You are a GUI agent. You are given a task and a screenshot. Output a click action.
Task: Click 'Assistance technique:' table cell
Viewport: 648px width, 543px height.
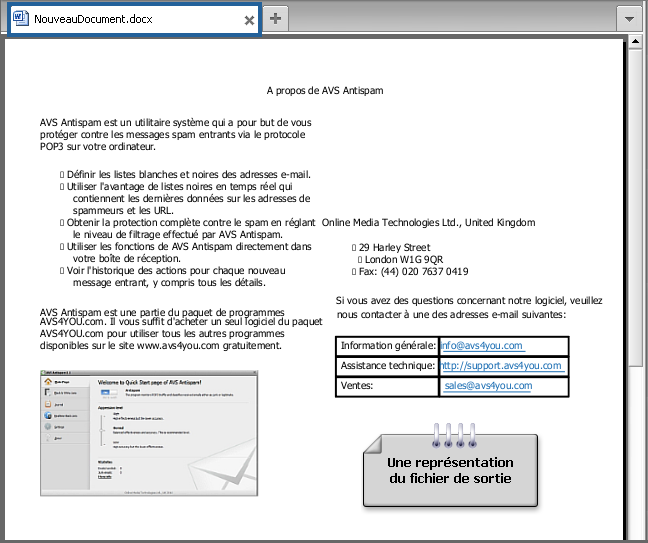point(387,366)
